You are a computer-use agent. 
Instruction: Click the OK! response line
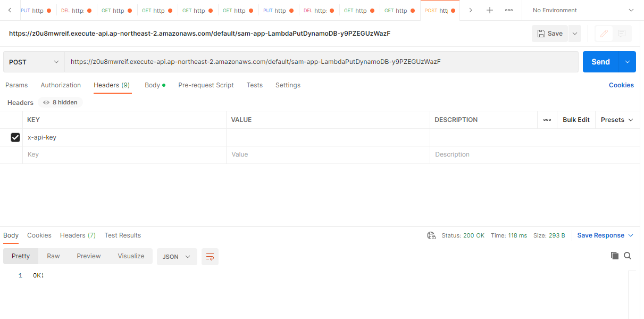click(x=38, y=275)
